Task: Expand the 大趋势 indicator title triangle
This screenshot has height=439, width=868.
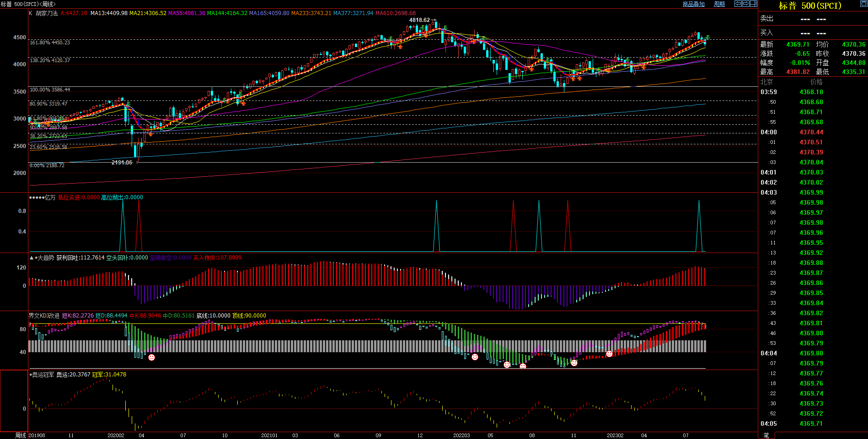Action: [31, 258]
